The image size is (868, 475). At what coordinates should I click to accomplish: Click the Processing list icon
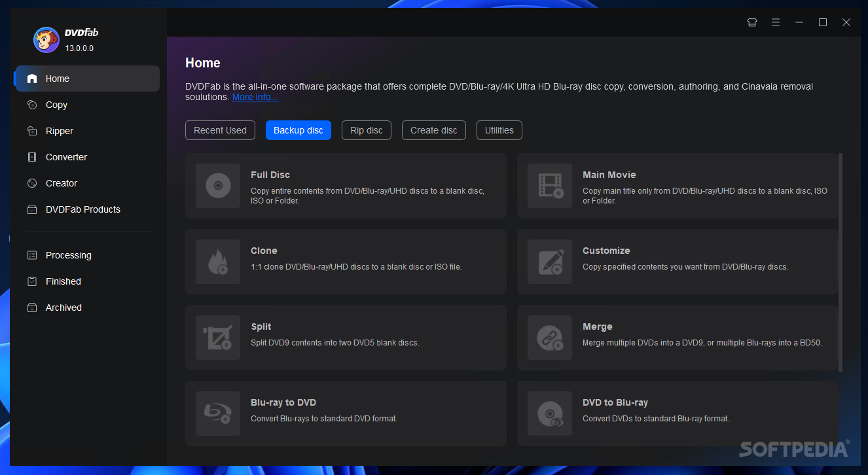[x=32, y=255]
